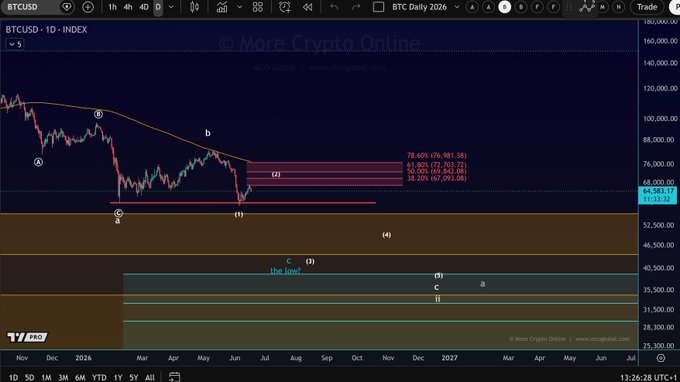Select the (1) wave label

pos(239,214)
